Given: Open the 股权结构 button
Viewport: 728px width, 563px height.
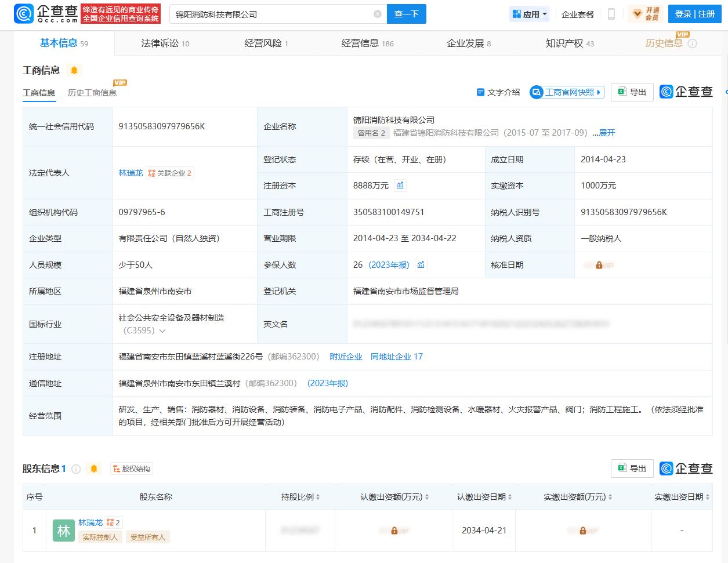Looking at the screenshot, I should [132, 469].
